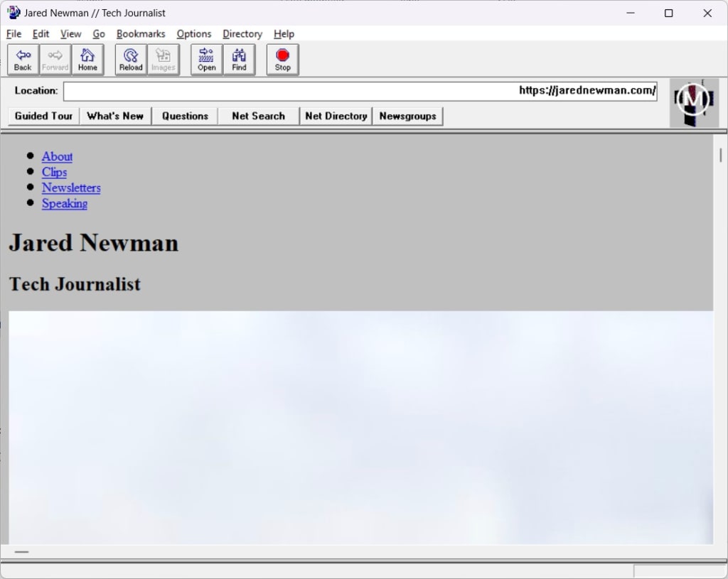Image resolution: width=728 pixels, height=579 pixels.
Task: Click the What's New button
Action: (x=115, y=116)
